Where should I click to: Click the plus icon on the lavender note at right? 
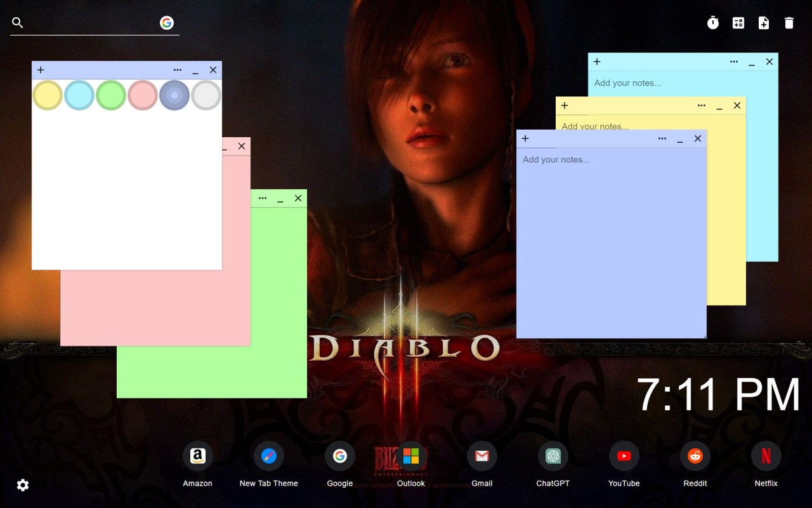525,138
